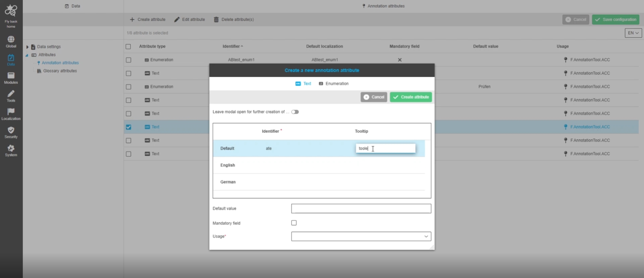This screenshot has width=644, height=278.
Task: Click the usage pin icon in Prüfen row
Action: (565, 87)
